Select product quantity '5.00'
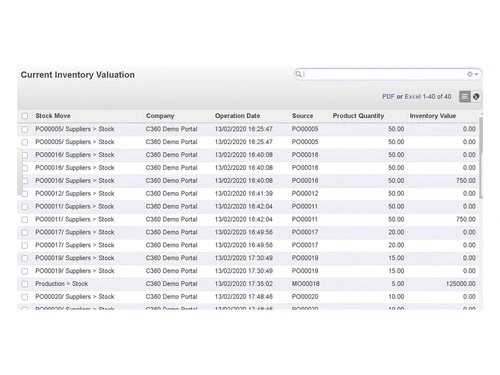Viewport: 500px width, 375px height. [x=398, y=284]
